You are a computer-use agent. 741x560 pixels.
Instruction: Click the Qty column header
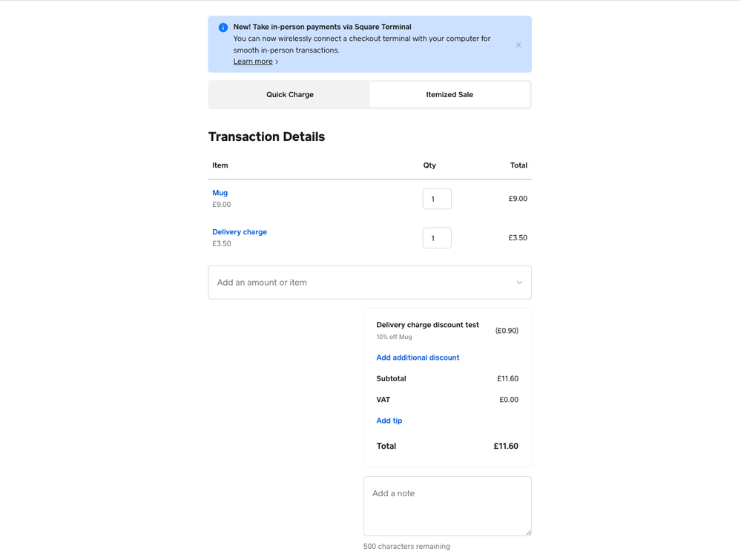pyautogui.click(x=429, y=165)
